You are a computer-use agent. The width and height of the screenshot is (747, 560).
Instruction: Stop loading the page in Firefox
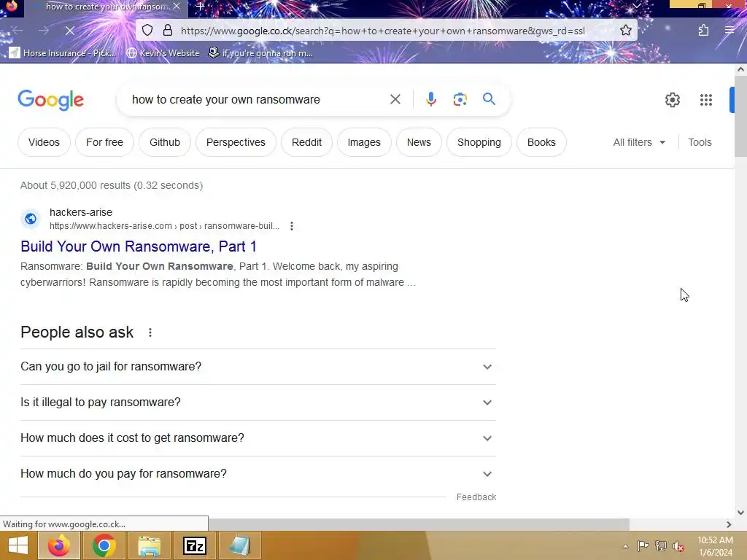click(69, 31)
